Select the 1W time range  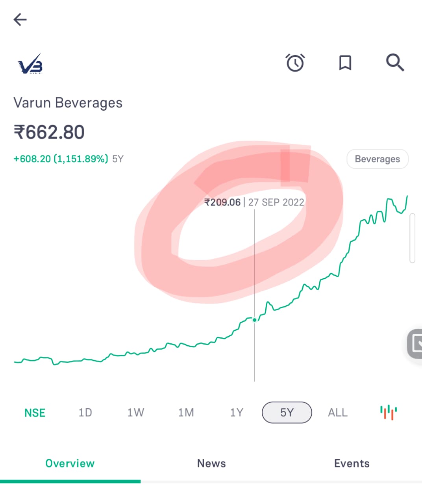[135, 412]
